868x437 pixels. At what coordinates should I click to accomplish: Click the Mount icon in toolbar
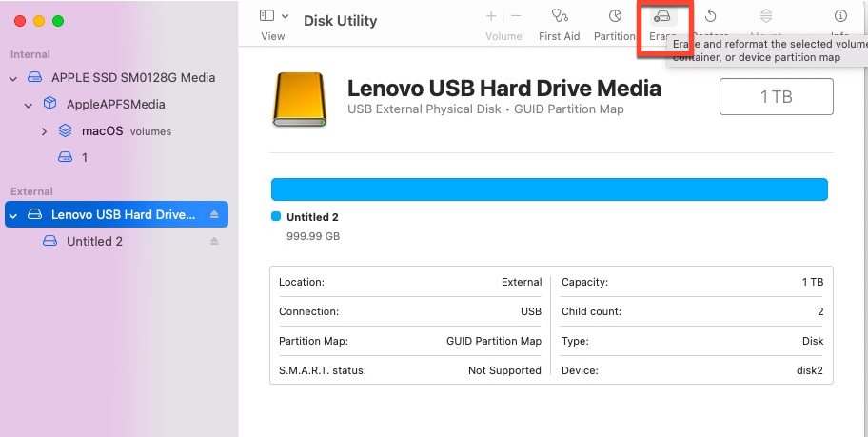(x=765, y=16)
